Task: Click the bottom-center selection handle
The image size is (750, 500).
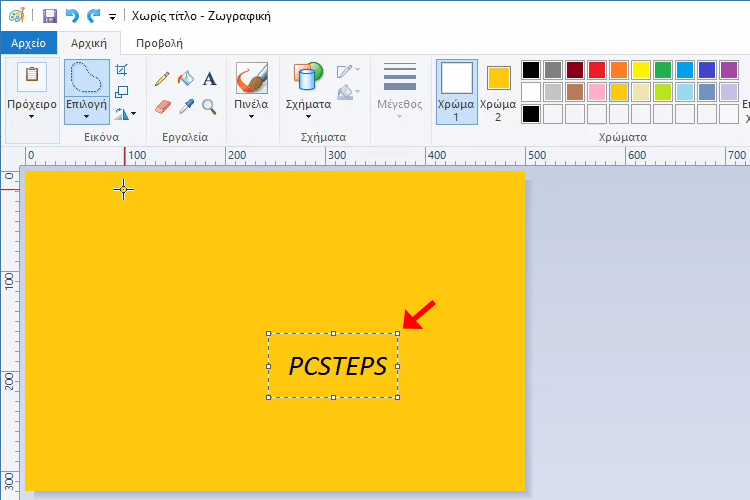Action: pos(333,397)
